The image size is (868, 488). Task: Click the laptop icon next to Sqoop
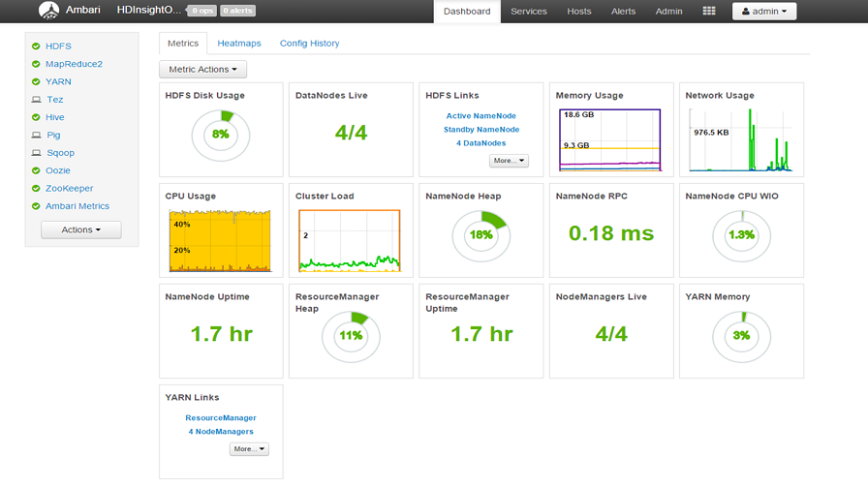pos(37,153)
